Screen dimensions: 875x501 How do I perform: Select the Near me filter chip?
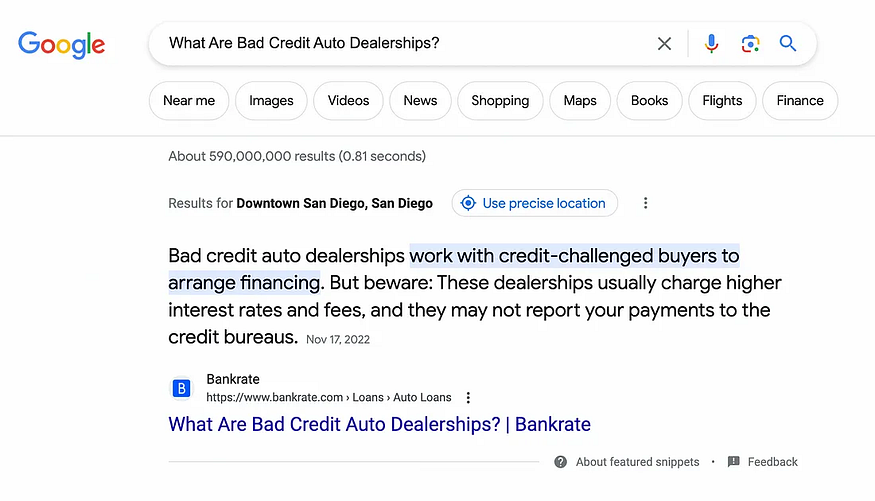[x=189, y=100]
